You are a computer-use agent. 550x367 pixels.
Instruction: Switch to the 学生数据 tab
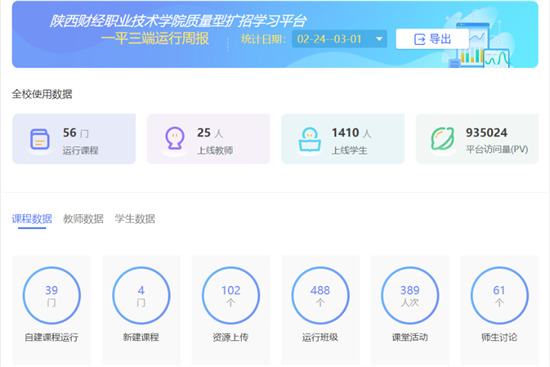pyautogui.click(x=135, y=219)
